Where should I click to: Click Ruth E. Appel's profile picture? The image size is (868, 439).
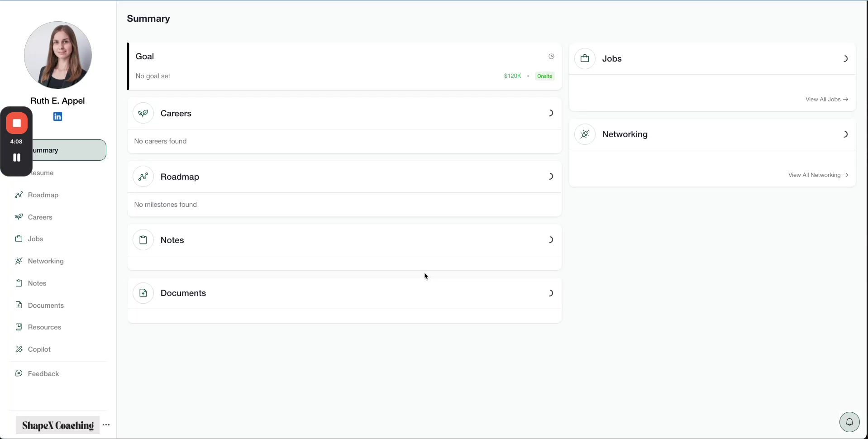pyautogui.click(x=57, y=54)
